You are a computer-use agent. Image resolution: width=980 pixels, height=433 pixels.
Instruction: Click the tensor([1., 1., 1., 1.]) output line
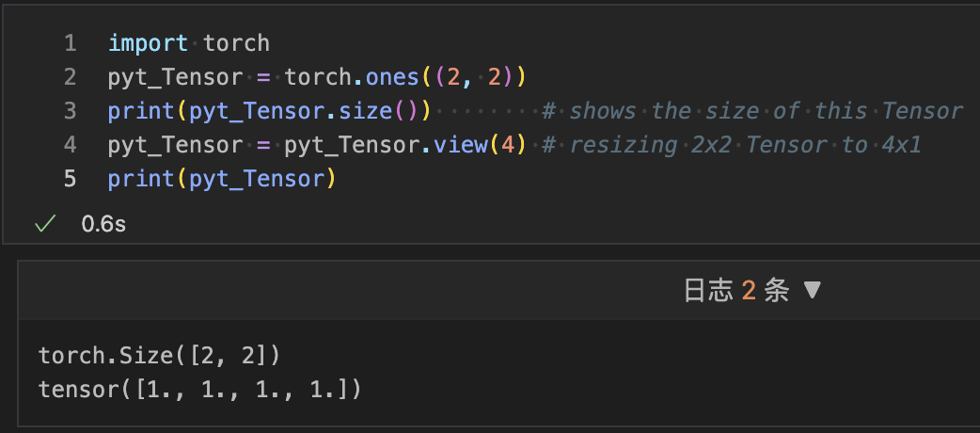click(x=199, y=388)
